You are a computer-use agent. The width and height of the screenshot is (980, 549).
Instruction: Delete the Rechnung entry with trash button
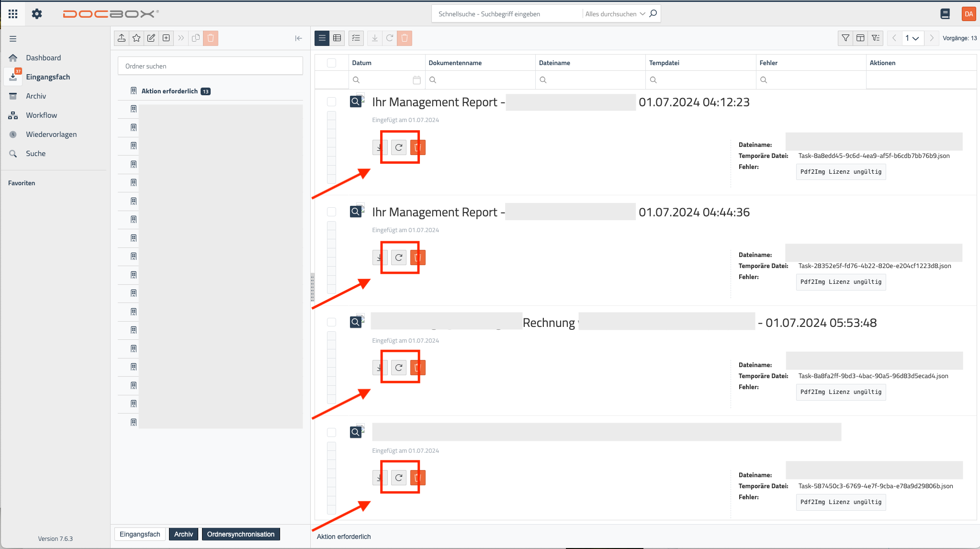click(417, 368)
